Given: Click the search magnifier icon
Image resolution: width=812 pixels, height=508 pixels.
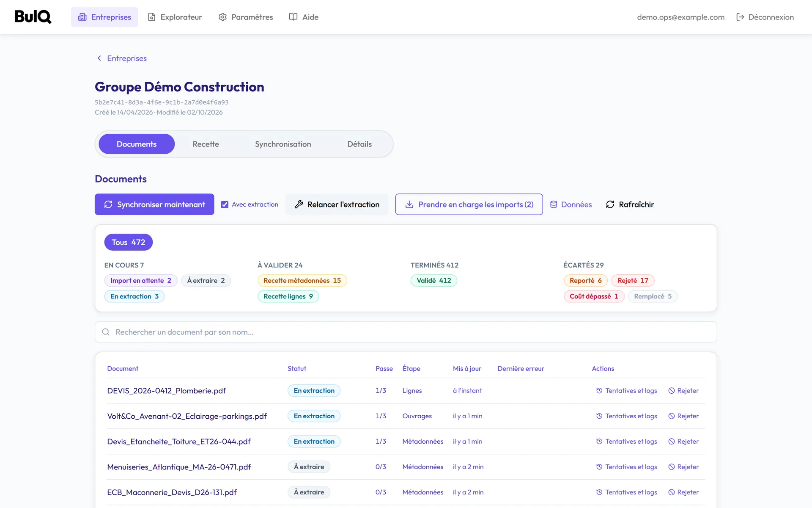Looking at the screenshot, I should [106, 332].
